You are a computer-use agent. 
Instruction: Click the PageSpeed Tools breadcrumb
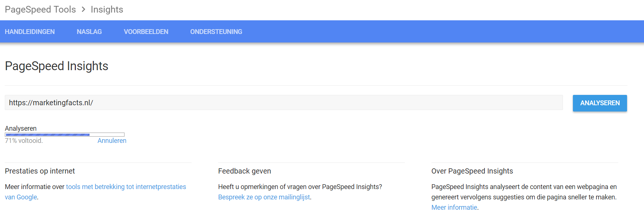[x=40, y=10]
